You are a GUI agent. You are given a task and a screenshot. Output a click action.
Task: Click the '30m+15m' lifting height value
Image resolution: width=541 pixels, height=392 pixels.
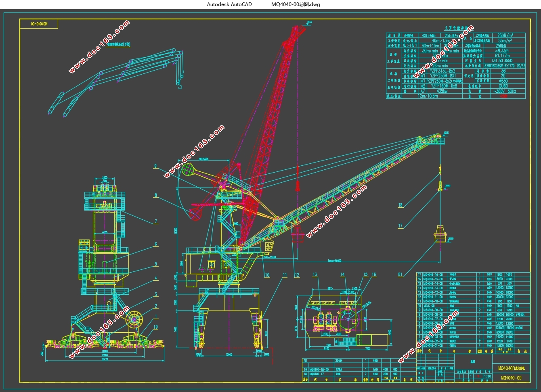point(430,46)
